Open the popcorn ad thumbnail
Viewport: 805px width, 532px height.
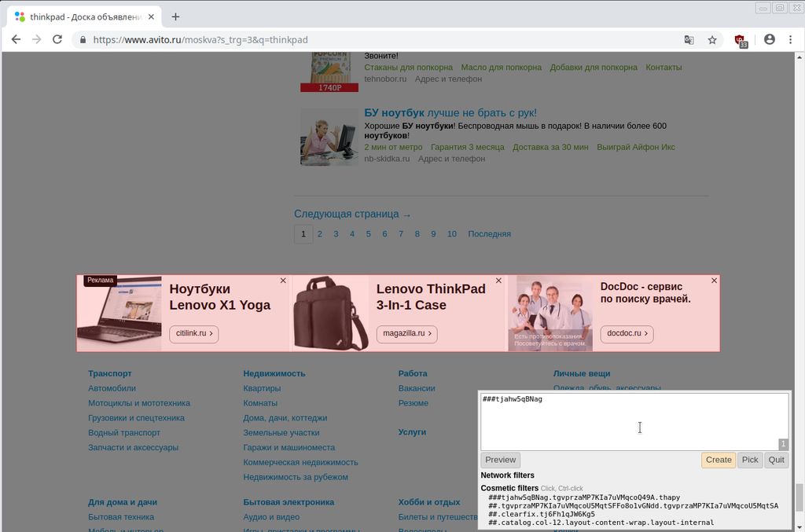pyautogui.click(x=329, y=72)
